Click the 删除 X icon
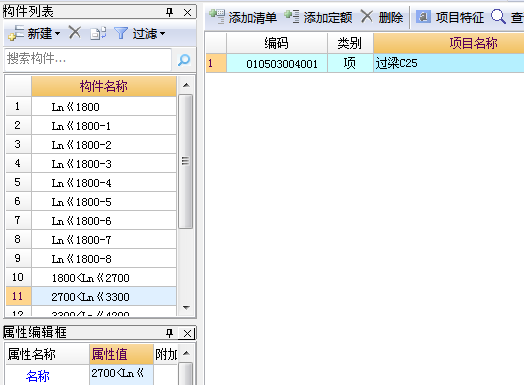The width and height of the screenshot is (524, 385). [x=367, y=16]
